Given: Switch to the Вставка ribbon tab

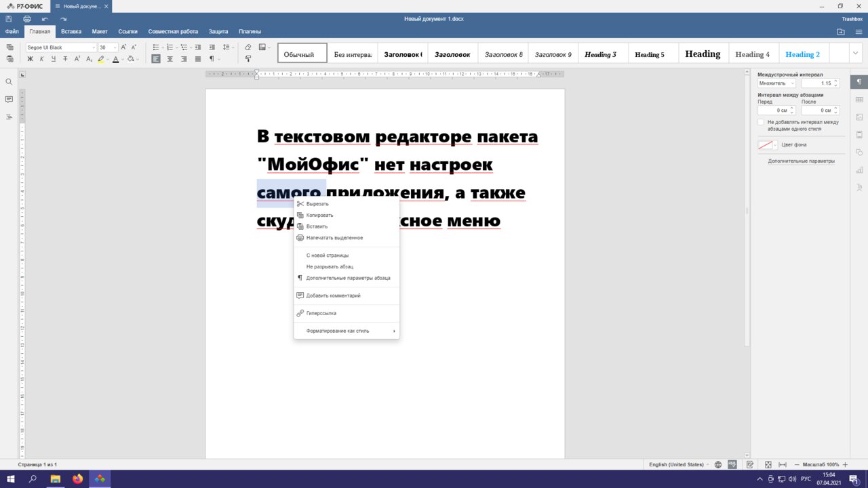Looking at the screenshot, I should pyautogui.click(x=71, y=32).
